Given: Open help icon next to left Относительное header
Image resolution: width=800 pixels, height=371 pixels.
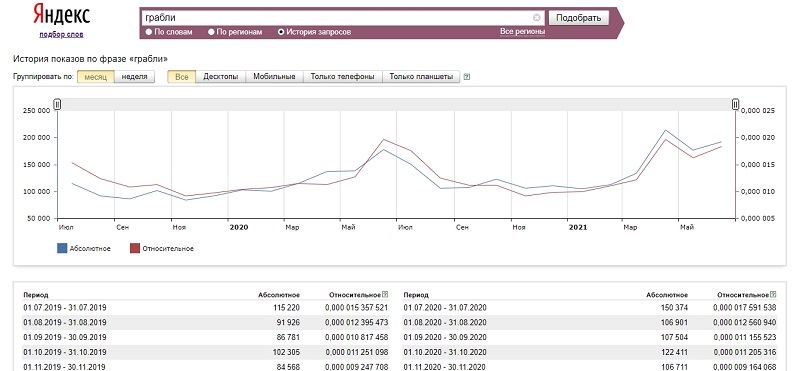Looking at the screenshot, I should tap(385, 294).
